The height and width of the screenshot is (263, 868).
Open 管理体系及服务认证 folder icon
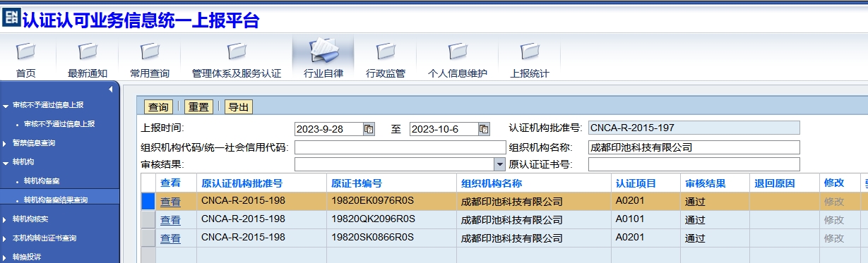[x=237, y=51]
